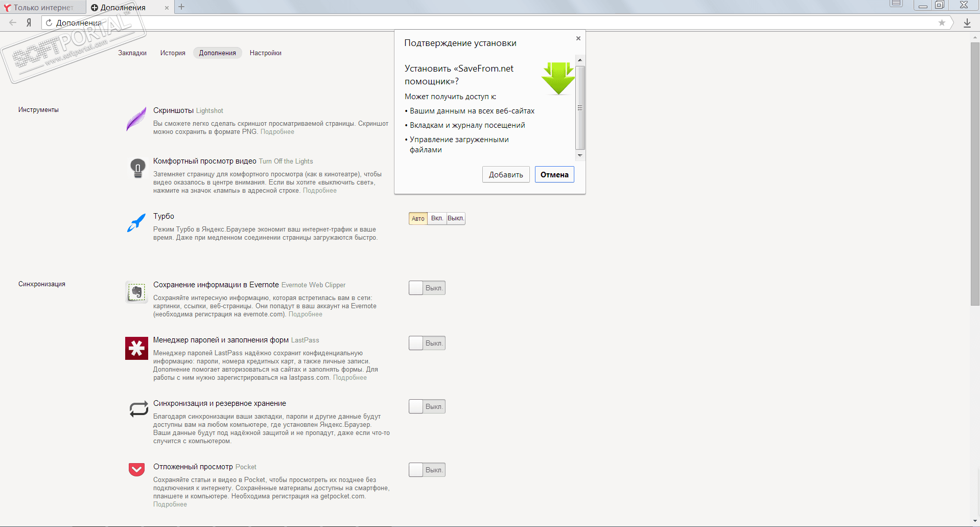Image resolution: width=980 pixels, height=527 pixels.
Task: Click the sync arrows icon
Action: pos(138,409)
